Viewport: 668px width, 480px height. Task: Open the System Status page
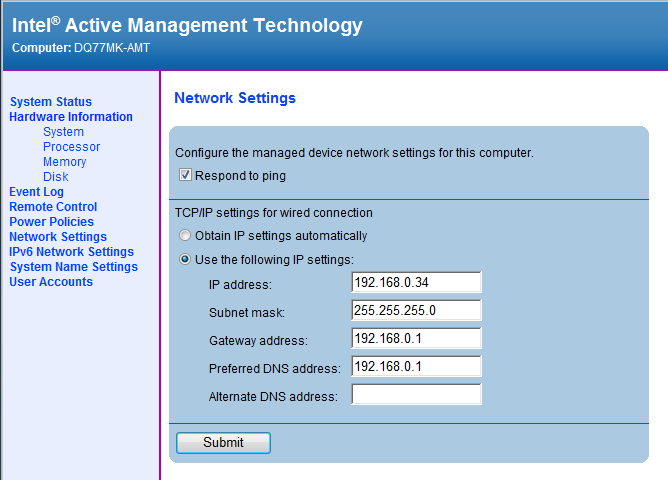(50, 102)
